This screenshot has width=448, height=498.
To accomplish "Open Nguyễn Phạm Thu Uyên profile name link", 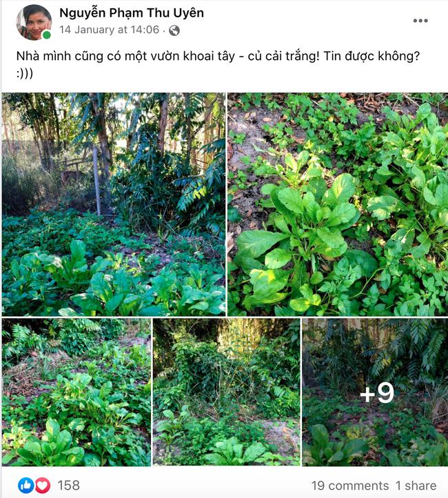I will [132, 12].
